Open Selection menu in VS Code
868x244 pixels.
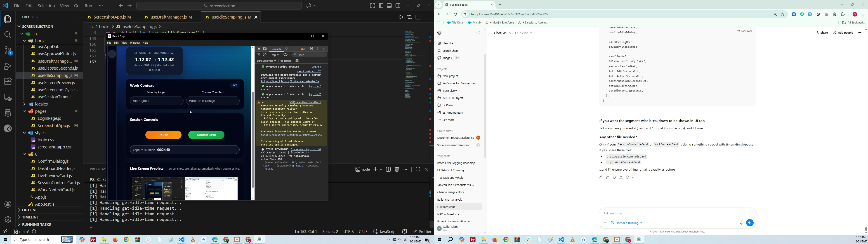point(46,6)
